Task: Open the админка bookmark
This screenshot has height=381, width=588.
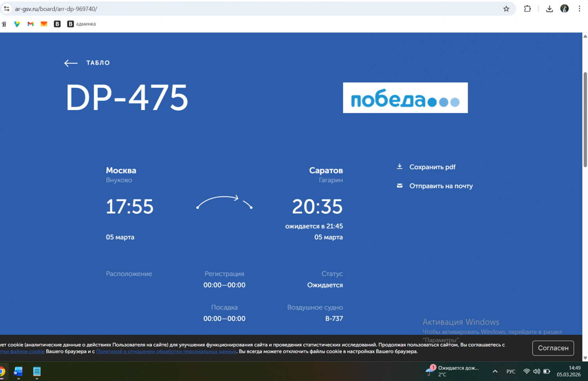Action: (82, 24)
